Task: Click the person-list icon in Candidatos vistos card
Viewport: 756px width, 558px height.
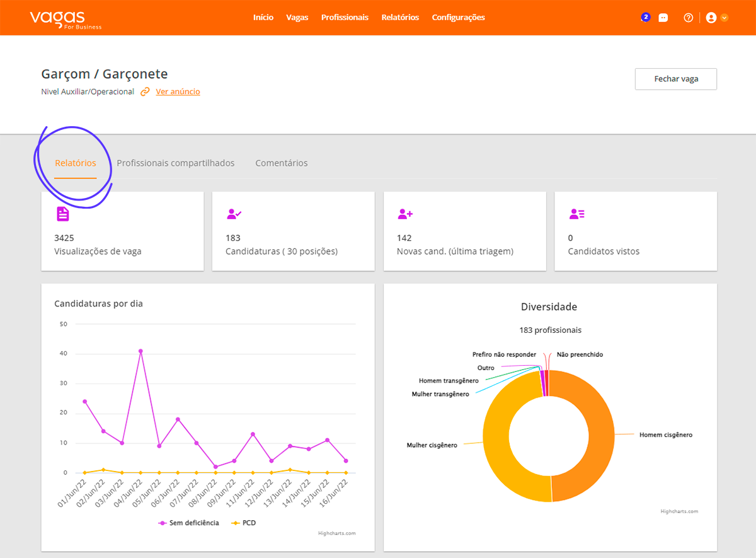Action: point(576,214)
